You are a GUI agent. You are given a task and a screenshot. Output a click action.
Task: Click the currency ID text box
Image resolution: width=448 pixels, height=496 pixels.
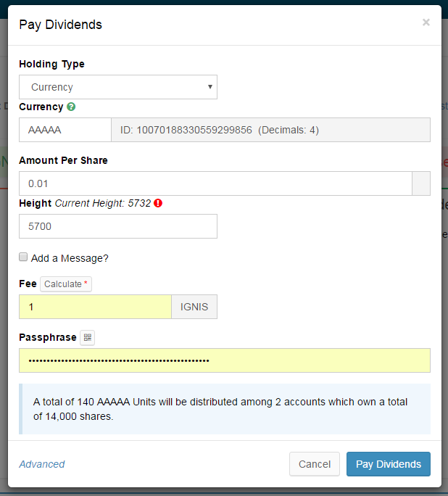(270, 130)
